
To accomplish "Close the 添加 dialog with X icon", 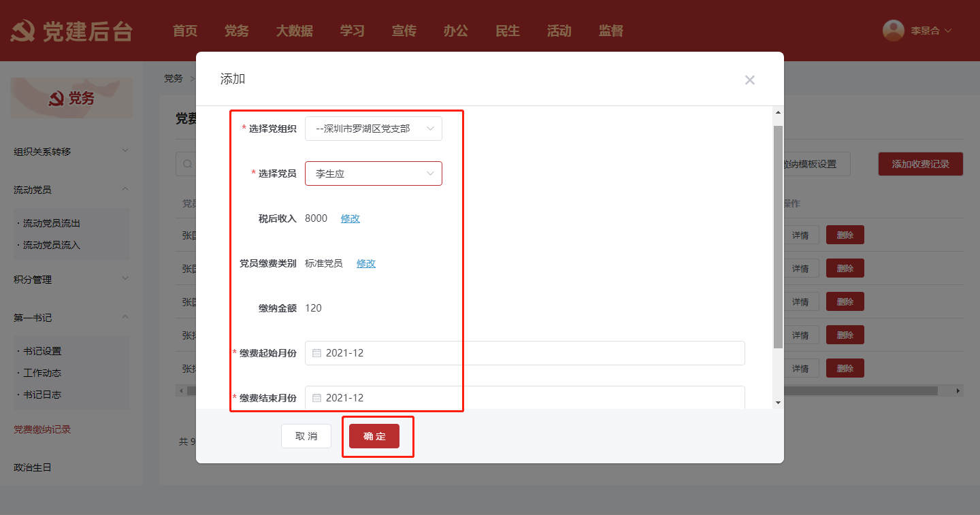I will pos(749,80).
